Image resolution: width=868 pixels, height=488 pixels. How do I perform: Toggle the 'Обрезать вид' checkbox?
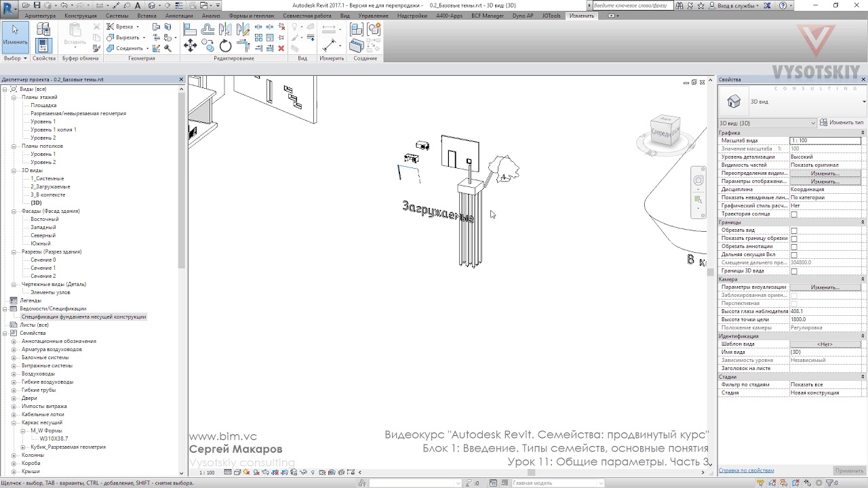click(794, 230)
